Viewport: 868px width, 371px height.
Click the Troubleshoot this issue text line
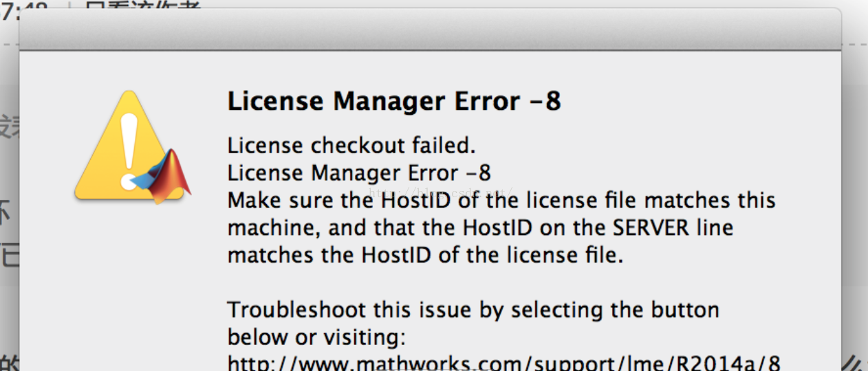(x=473, y=310)
